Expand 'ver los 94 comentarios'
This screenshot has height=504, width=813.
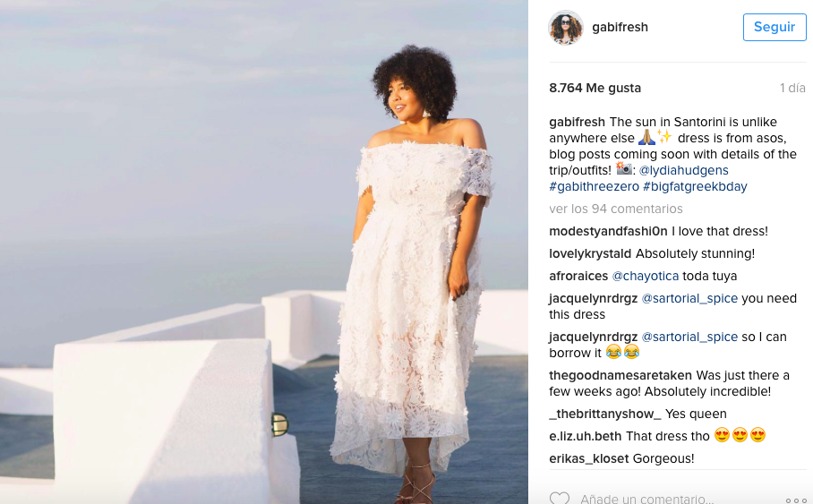[x=616, y=209]
